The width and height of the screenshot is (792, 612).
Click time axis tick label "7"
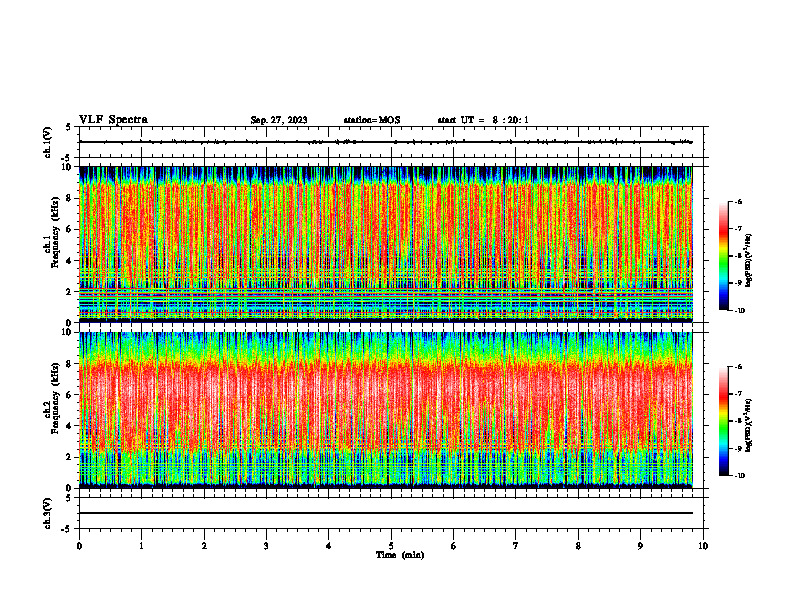[516, 546]
